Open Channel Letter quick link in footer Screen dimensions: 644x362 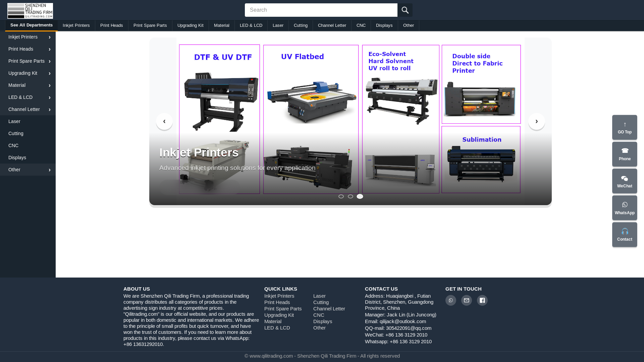click(x=329, y=309)
